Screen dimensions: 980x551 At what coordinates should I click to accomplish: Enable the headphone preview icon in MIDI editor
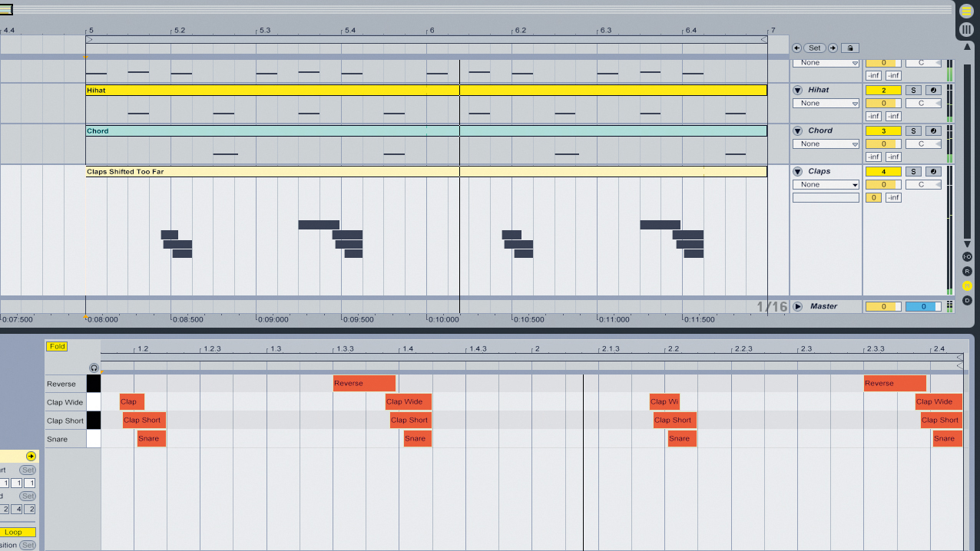(94, 368)
